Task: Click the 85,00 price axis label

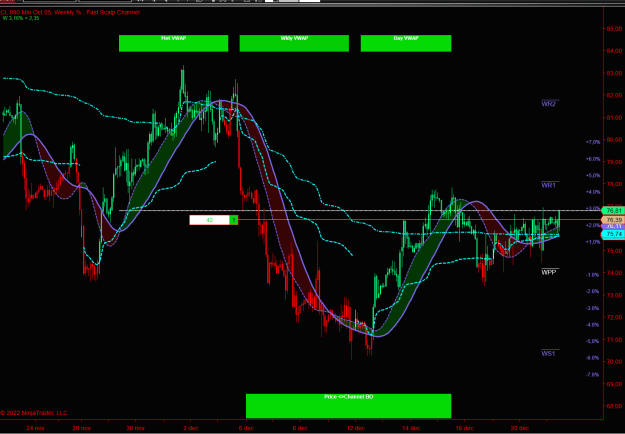Action: (x=614, y=29)
